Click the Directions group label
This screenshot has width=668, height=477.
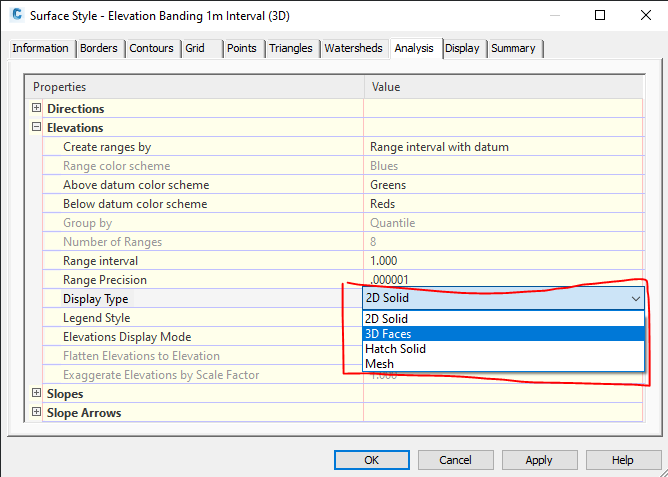[75, 109]
